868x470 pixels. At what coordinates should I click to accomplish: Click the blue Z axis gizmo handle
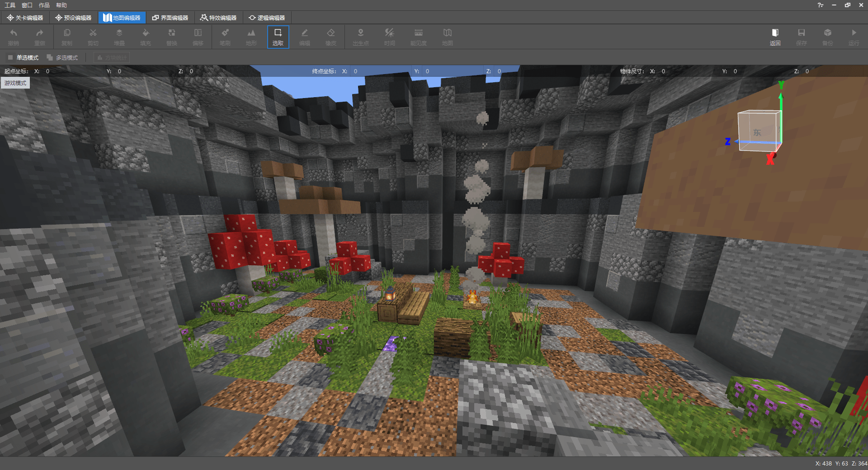click(728, 141)
